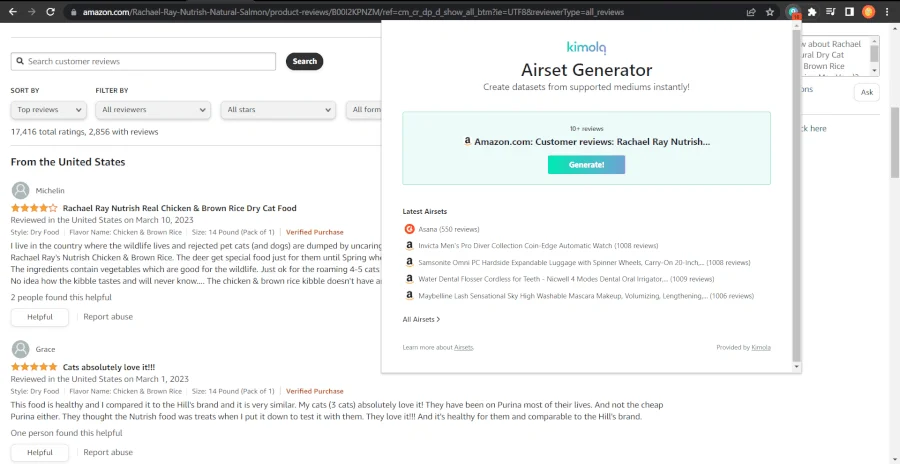
Task: Click Asana logo in Latest Airsets
Action: [x=409, y=229]
